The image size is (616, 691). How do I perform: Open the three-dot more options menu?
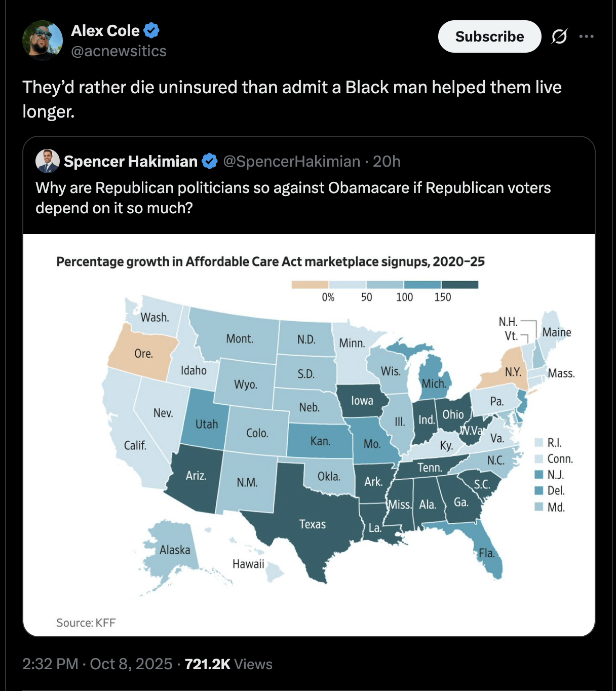[586, 36]
